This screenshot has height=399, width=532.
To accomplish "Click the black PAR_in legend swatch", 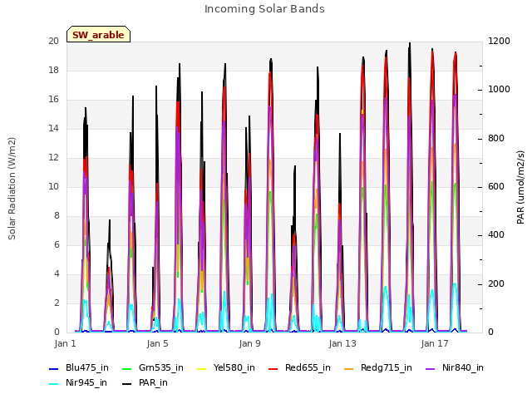I will tap(127, 384).
